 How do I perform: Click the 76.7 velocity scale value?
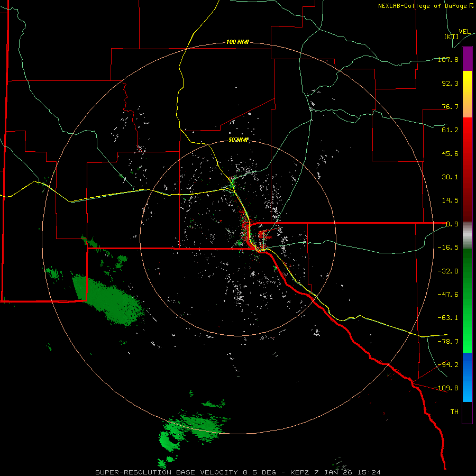pyautogui.click(x=450, y=106)
